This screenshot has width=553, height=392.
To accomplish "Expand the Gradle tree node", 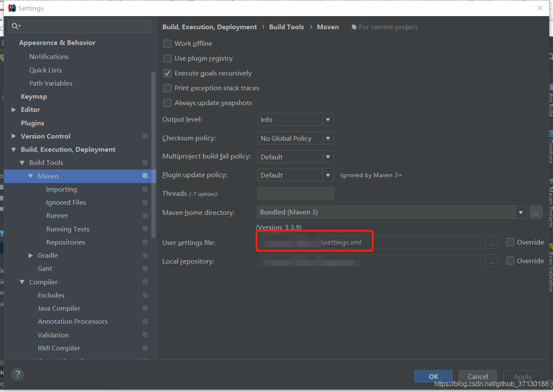I will coord(31,255).
